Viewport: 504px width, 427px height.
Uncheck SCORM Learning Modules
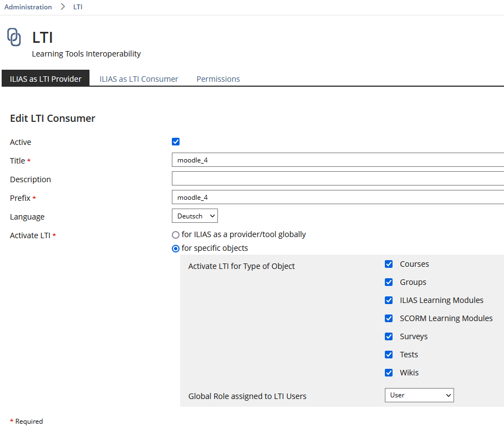[x=389, y=318]
